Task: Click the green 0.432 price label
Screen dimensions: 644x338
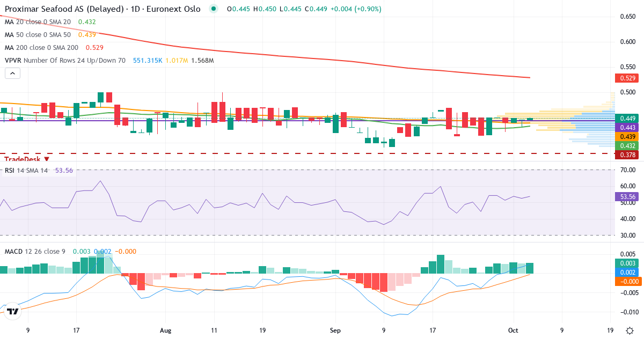Action: point(627,146)
